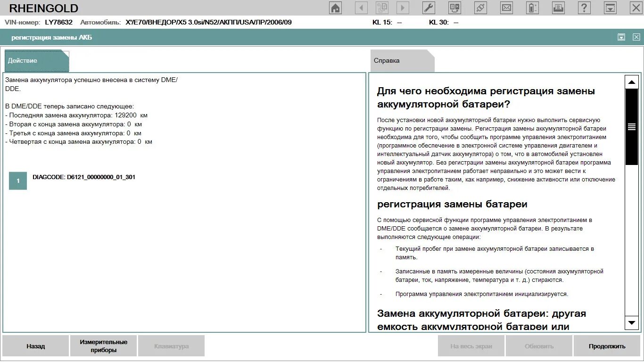Open Измерительные приборы
The height and width of the screenshot is (362, 644).
(x=104, y=346)
